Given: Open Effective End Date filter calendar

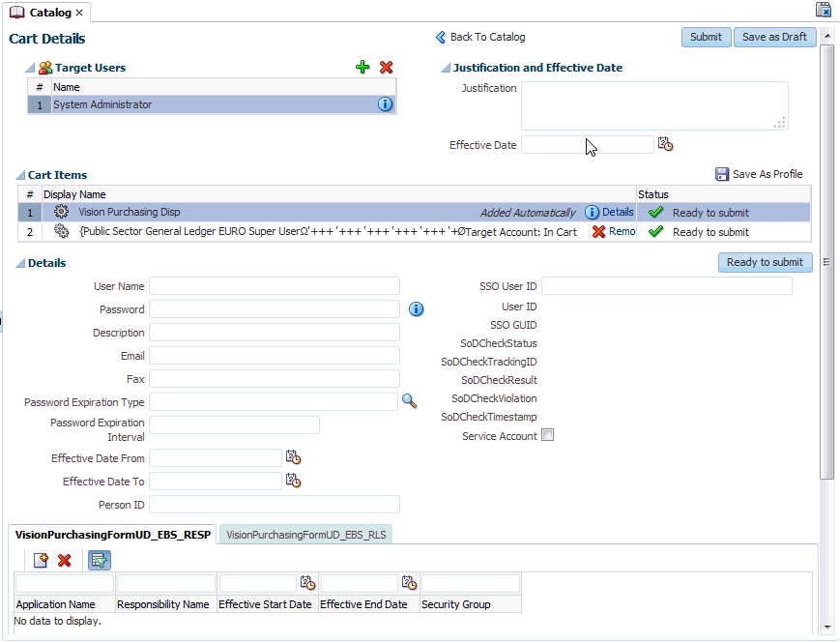Looking at the screenshot, I should [x=409, y=582].
